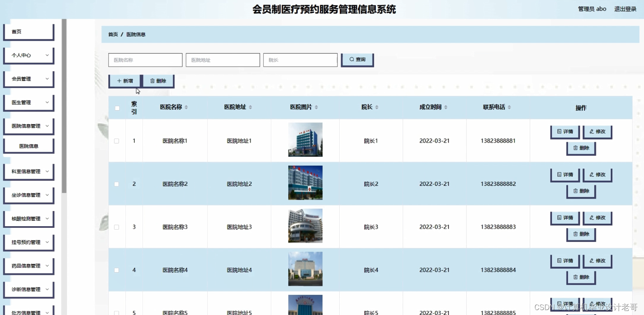Check the row 3 checkbox
Screen dimensions: 644x315
click(x=117, y=227)
